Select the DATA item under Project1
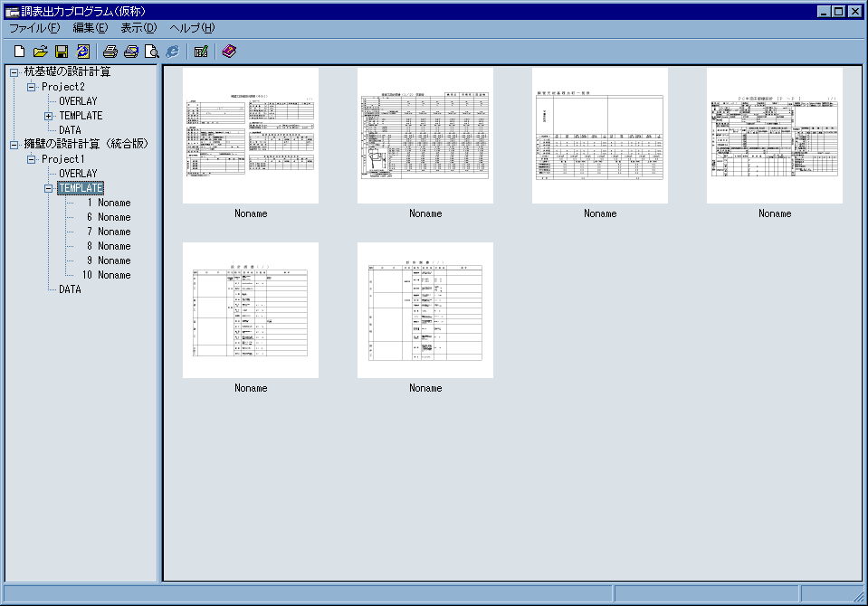868x606 pixels. tap(70, 289)
